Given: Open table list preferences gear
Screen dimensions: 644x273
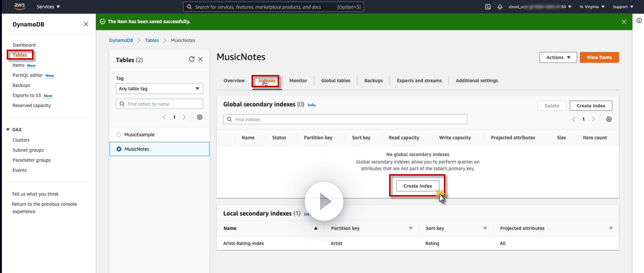Looking at the screenshot, I should 200,117.
